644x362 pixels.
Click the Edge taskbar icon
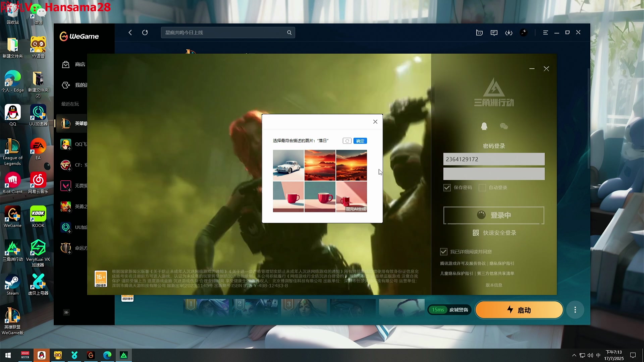pos(107,355)
